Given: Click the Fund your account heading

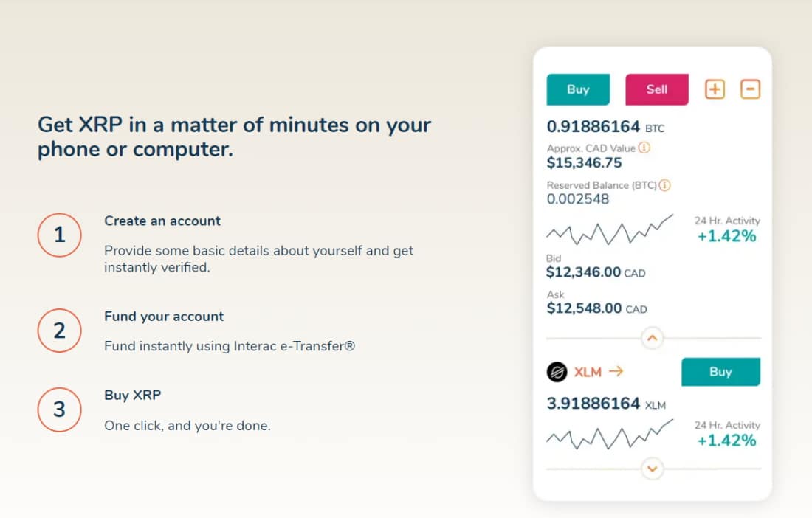Looking at the screenshot, I should click(x=164, y=316).
